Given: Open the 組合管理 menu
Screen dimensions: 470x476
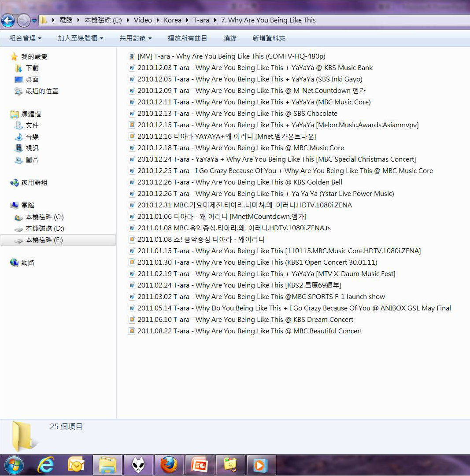Looking at the screenshot, I should tap(26, 38).
